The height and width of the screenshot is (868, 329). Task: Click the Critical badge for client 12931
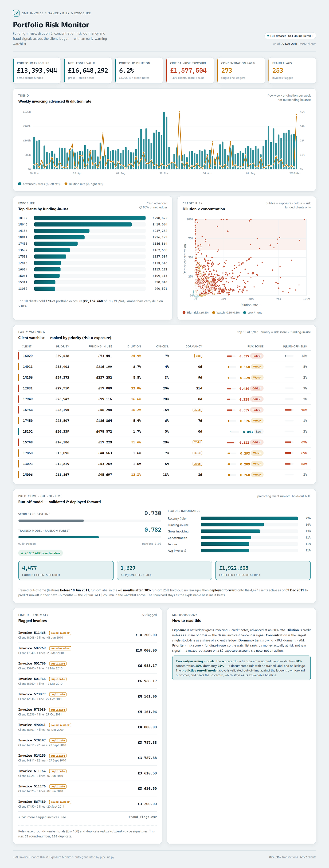click(x=257, y=388)
